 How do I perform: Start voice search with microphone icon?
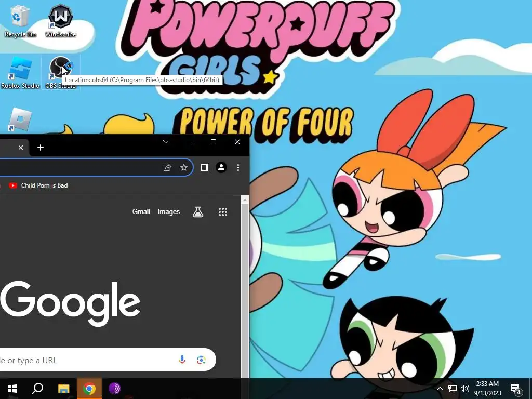click(x=182, y=360)
